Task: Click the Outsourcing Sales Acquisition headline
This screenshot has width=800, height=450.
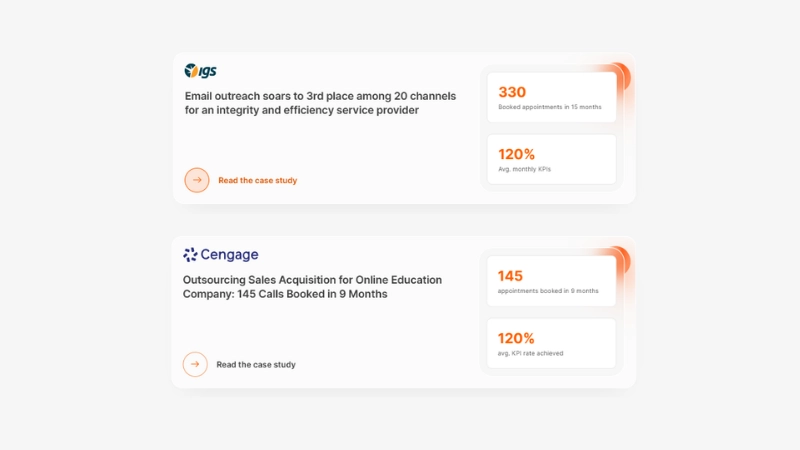Action: coord(312,287)
